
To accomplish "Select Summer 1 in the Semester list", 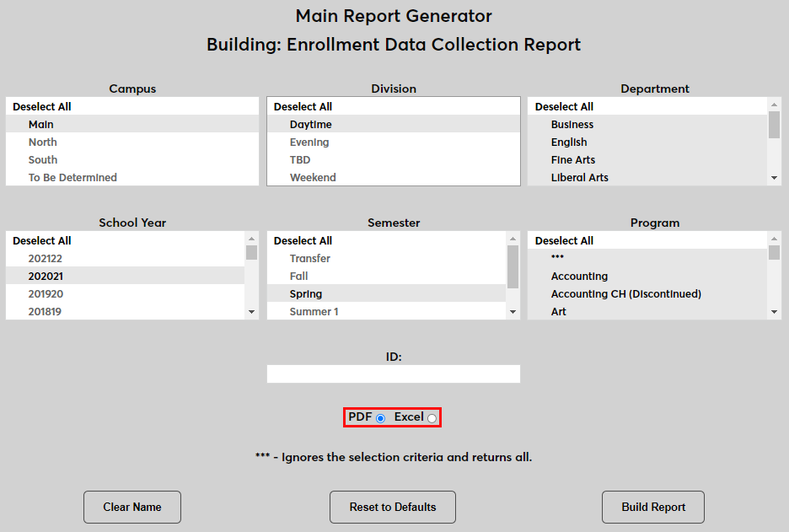I will point(386,310).
